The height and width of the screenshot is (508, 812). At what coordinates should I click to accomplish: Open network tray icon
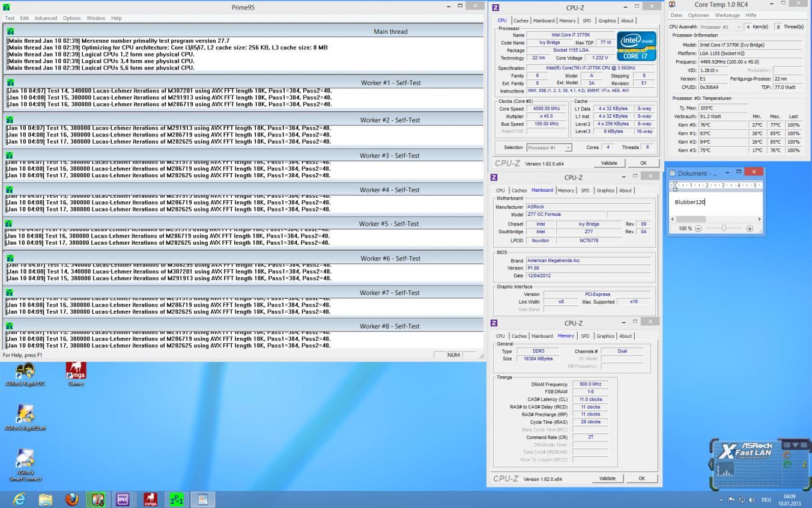pos(741,500)
